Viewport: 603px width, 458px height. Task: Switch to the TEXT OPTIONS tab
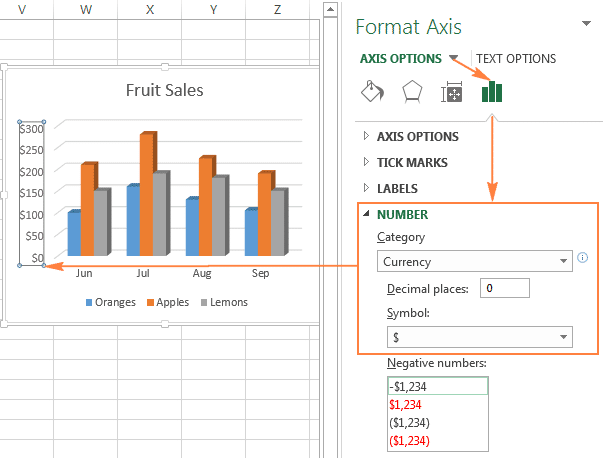coord(515,59)
